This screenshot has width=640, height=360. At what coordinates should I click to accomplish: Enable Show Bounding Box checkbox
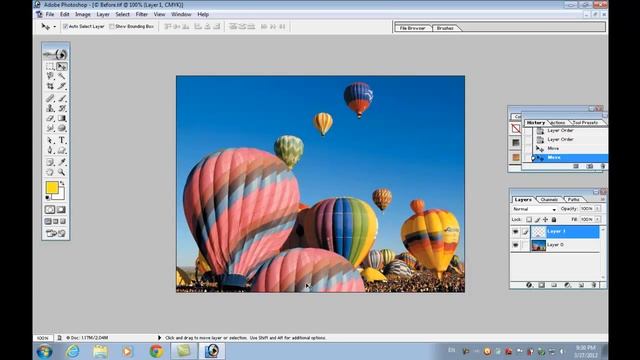(111, 27)
